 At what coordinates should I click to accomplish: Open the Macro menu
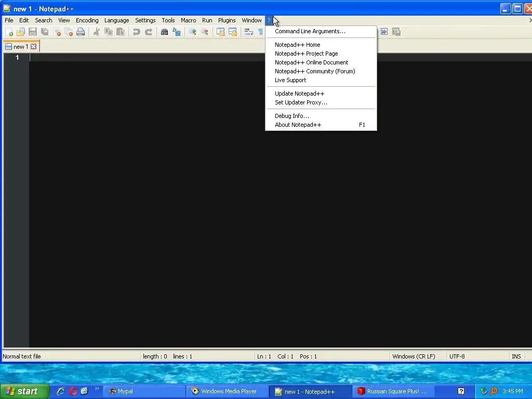click(x=188, y=20)
